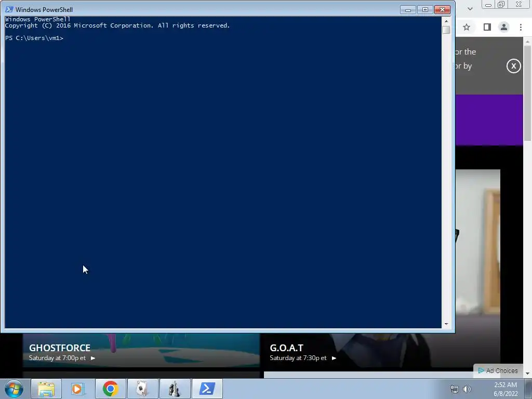532x399 pixels.
Task: Open Solitaire cards game on taskbar
Action: pos(142,389)
